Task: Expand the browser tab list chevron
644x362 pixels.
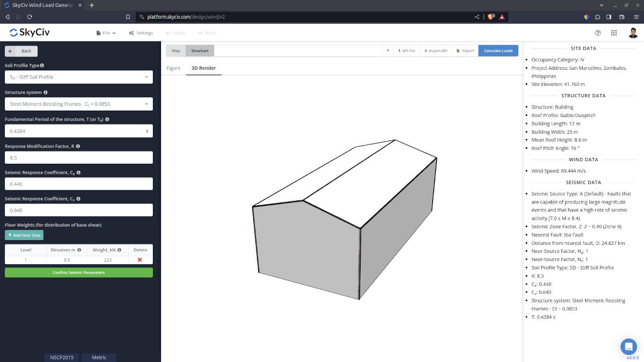Action: [601, 4]
